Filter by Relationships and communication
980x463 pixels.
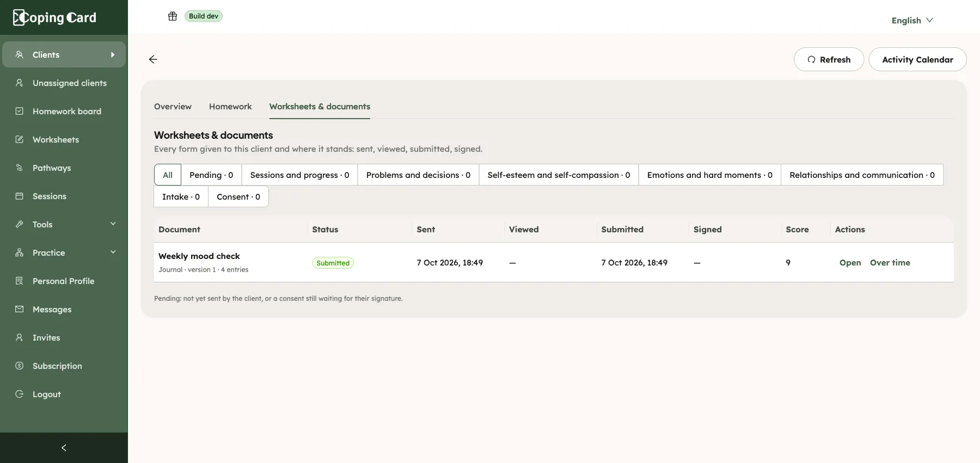(x=862, y=175)
